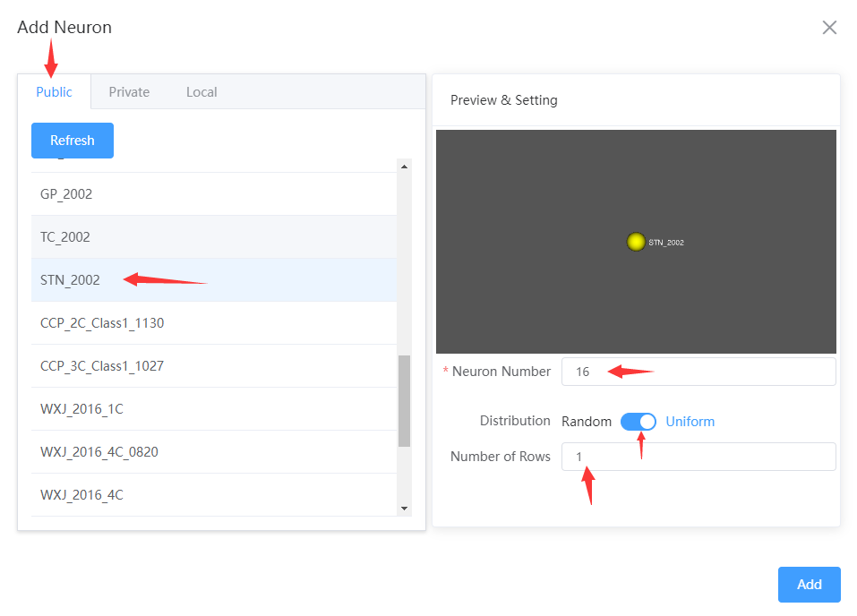Focus the Neuron Number input field
857x616 pixels.
point(698,372)
